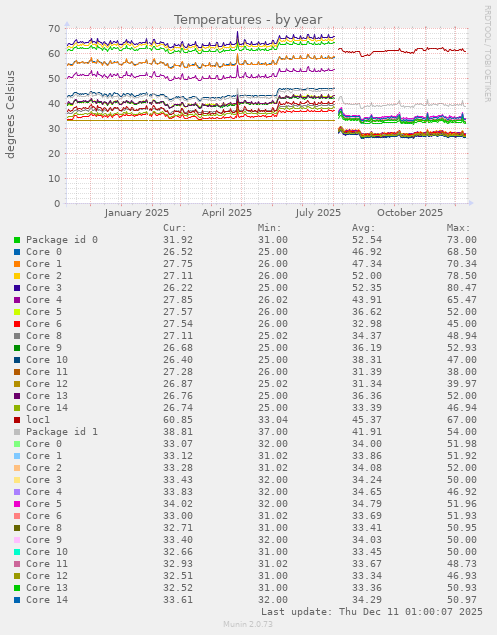Screen dimensions: 497x635
Task: Click Package id 1 max value 54.00
Action: [462, 432]
